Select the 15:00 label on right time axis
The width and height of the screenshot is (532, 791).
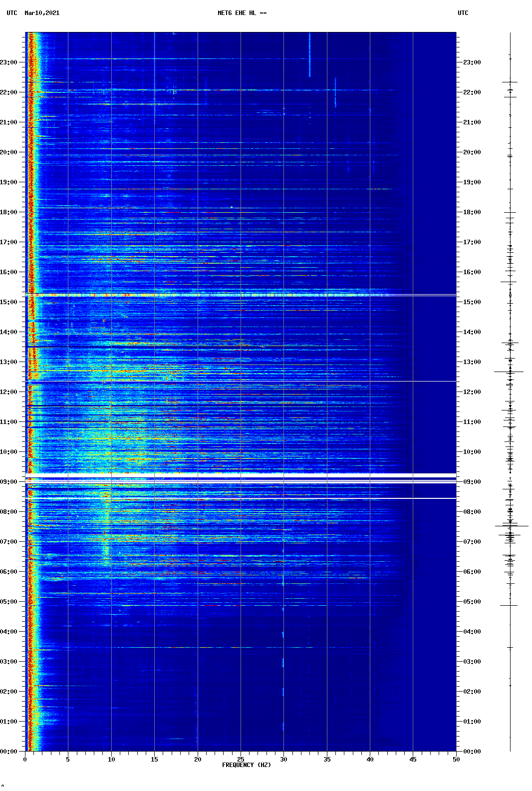click(x=472, y=302)
